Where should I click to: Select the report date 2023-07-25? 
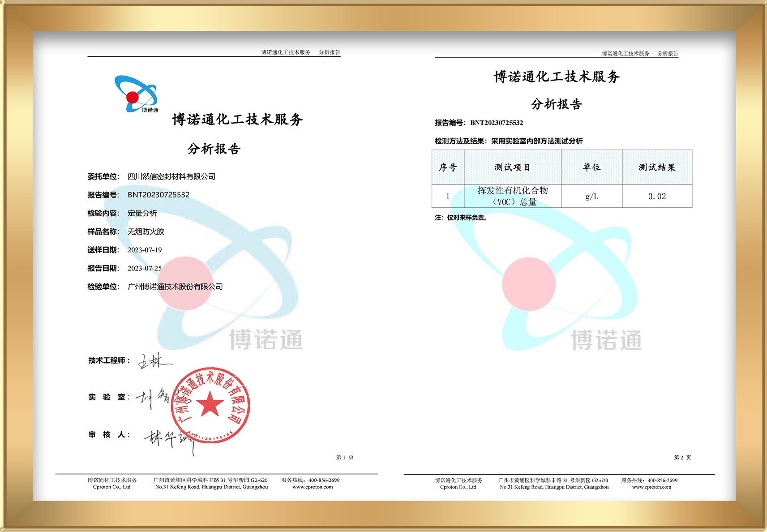[145, 268]
